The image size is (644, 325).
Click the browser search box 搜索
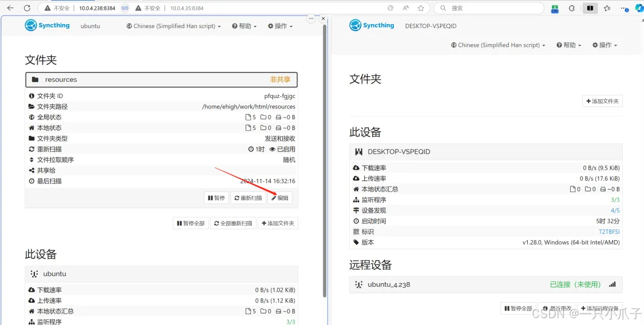[489, 8]
